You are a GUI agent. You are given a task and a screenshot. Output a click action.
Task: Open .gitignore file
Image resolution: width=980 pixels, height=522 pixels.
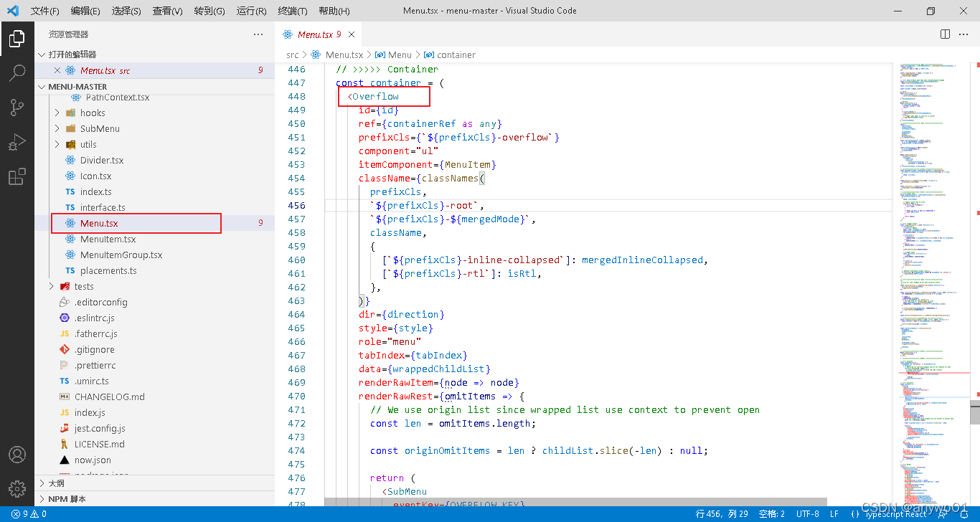[x=95, y=349]
